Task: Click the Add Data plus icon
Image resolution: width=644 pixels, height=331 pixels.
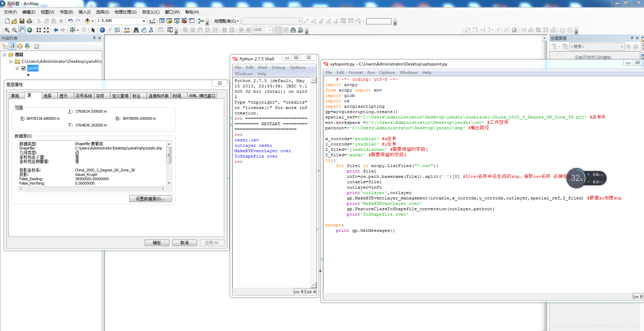Action: pyautogui.click(x=87, y=21)
